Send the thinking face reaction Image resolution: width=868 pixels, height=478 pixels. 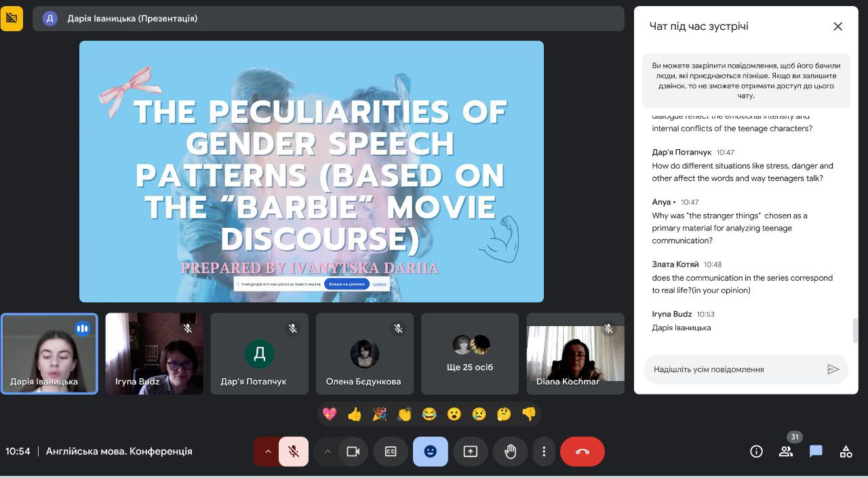pyautogui.click(x=504, y=414)
